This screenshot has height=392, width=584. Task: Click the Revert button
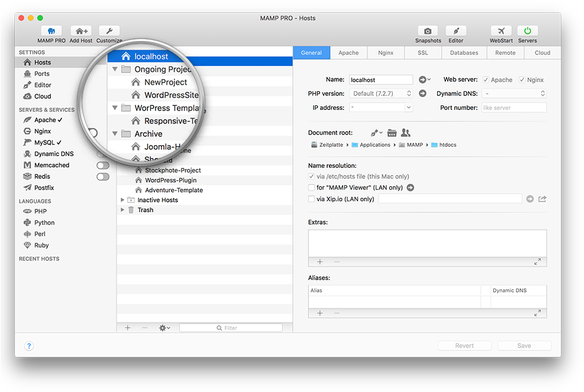(465, 346)
